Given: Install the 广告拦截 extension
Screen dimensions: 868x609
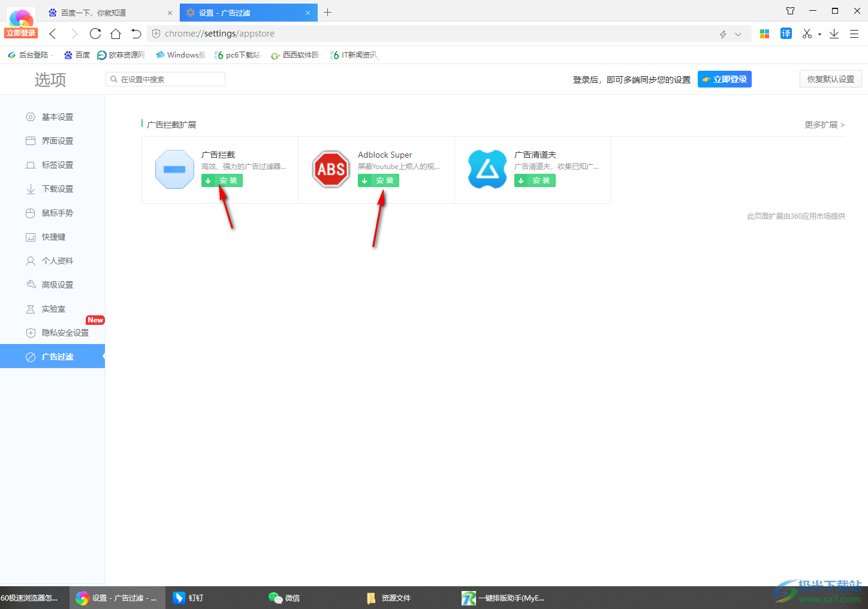Looking at the screenshot, I should [222, 180].
